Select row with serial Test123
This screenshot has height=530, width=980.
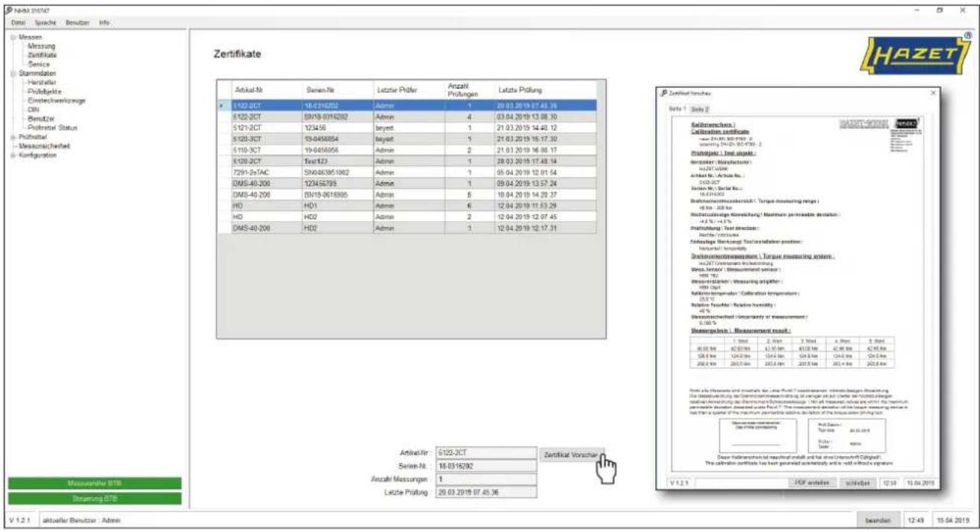tap(407, 161)
